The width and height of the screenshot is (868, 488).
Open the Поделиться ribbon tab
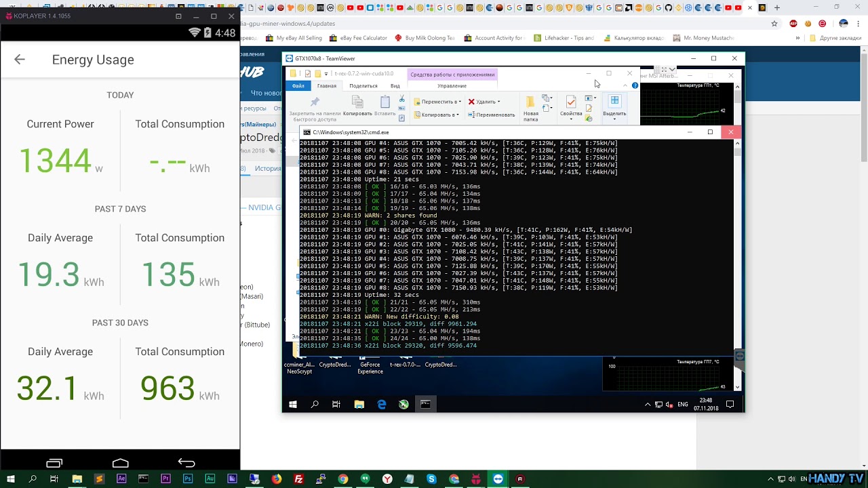(363, 86)
